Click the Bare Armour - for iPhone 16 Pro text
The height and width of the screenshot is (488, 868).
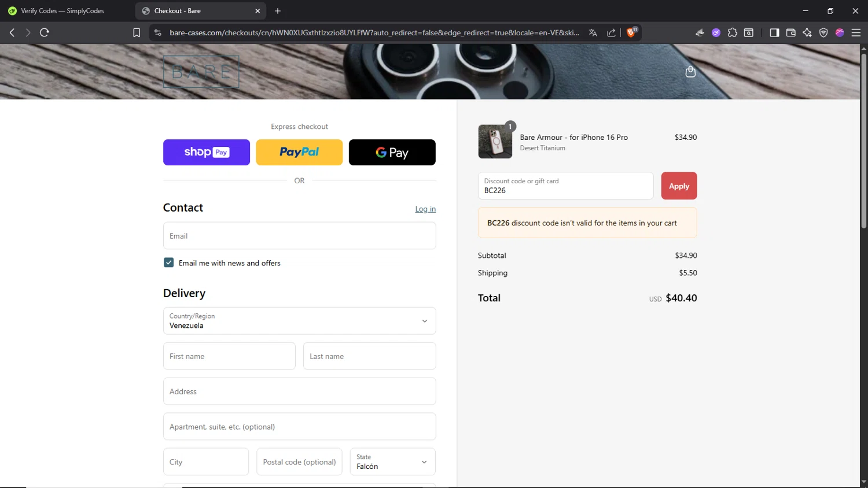[573, 137]
